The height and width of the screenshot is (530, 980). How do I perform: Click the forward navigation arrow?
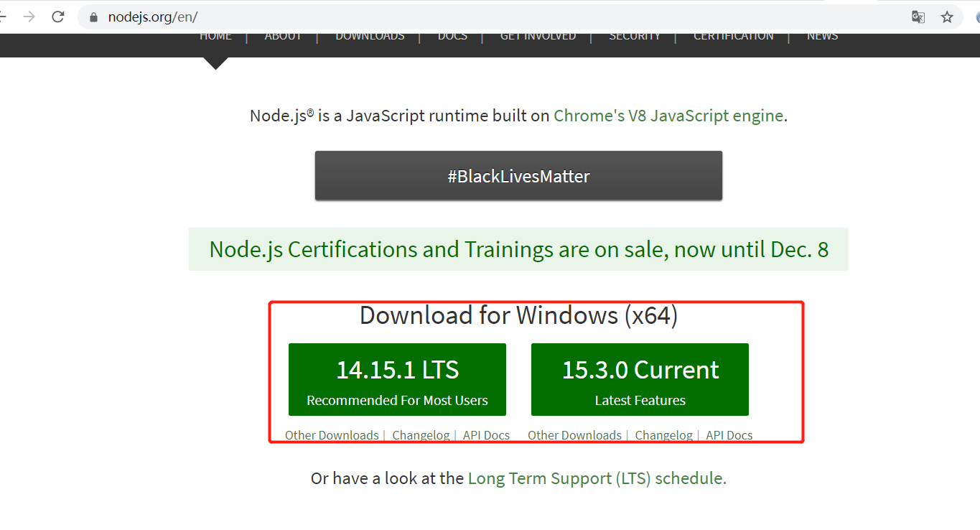pos(29,16)
